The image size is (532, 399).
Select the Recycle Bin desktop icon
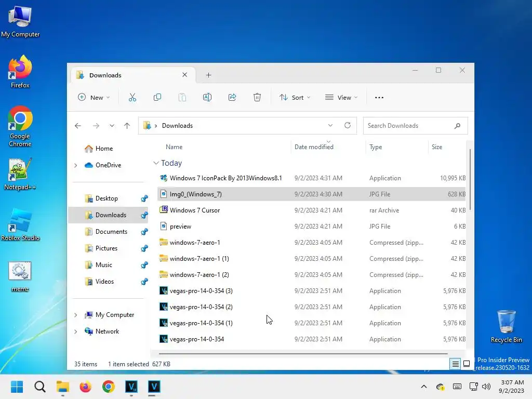(x=506, y=326)
